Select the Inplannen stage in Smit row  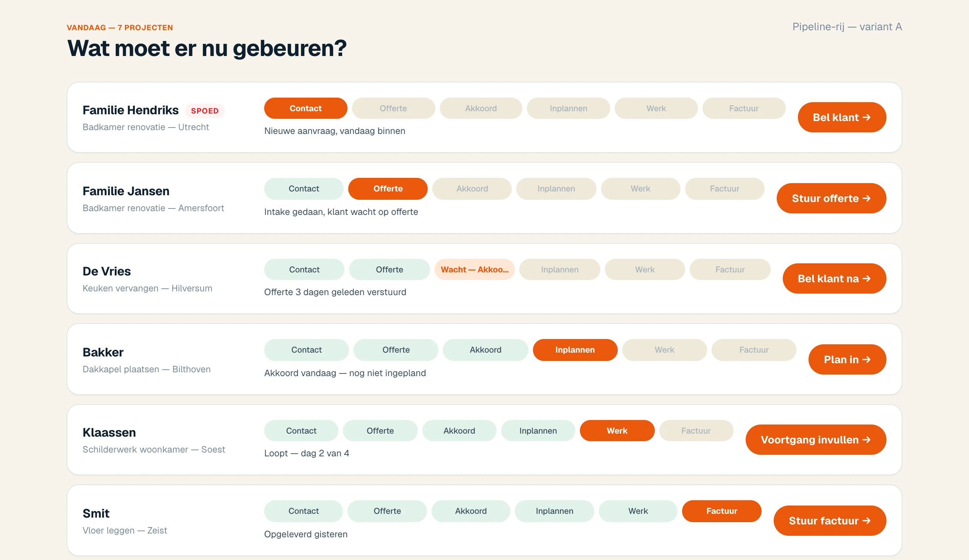tap(555, 511)
